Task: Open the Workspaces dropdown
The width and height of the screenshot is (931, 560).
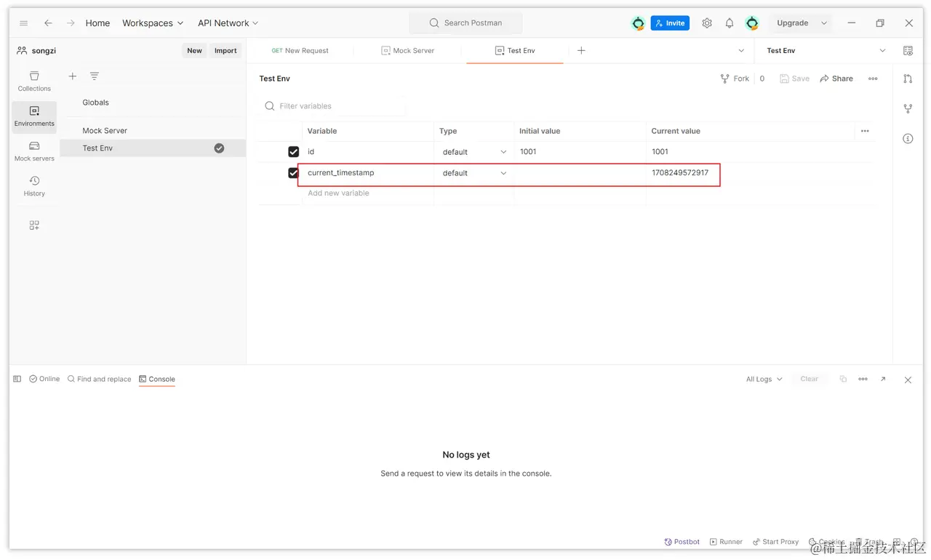Action: 153,23
